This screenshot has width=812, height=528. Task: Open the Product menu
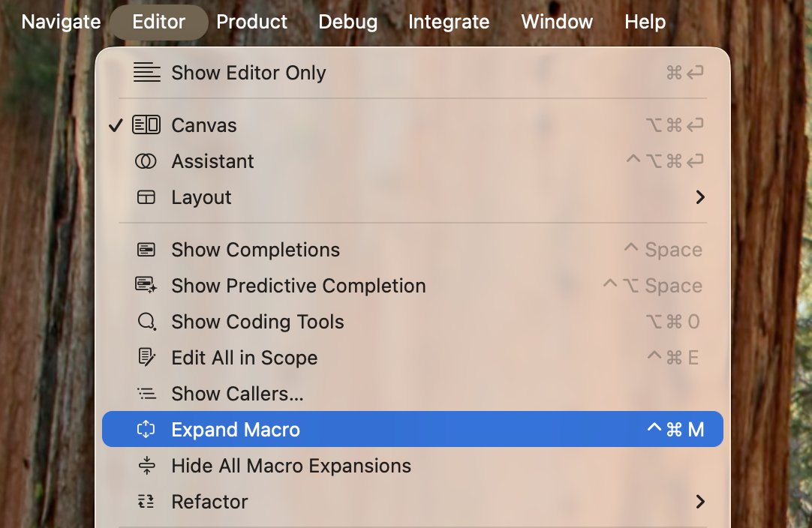pos(252,22)
